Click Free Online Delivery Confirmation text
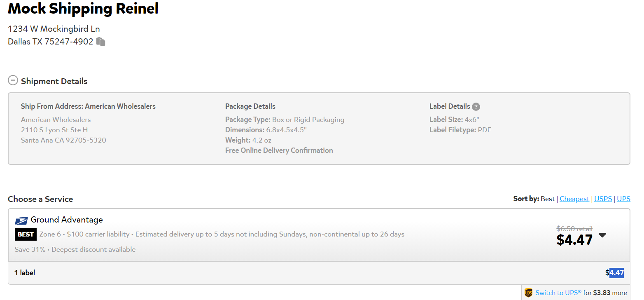The width and height of the screenshot is (644, 300). click(279, 150)
